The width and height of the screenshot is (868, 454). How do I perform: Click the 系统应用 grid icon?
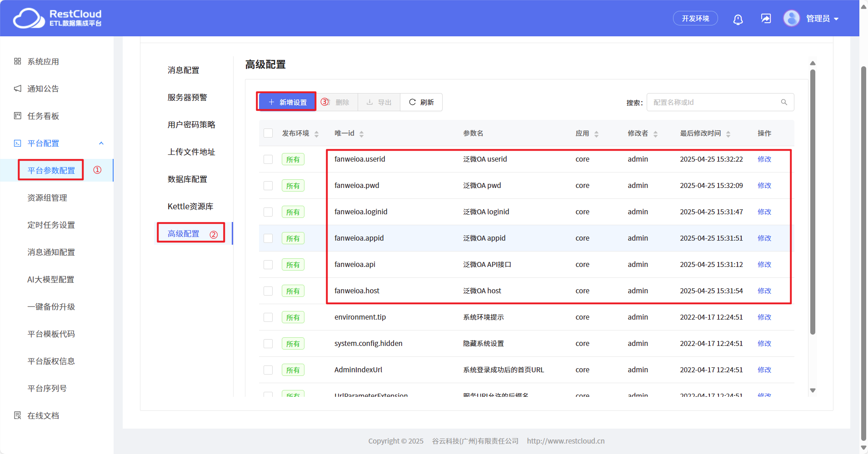click(18, 61)
